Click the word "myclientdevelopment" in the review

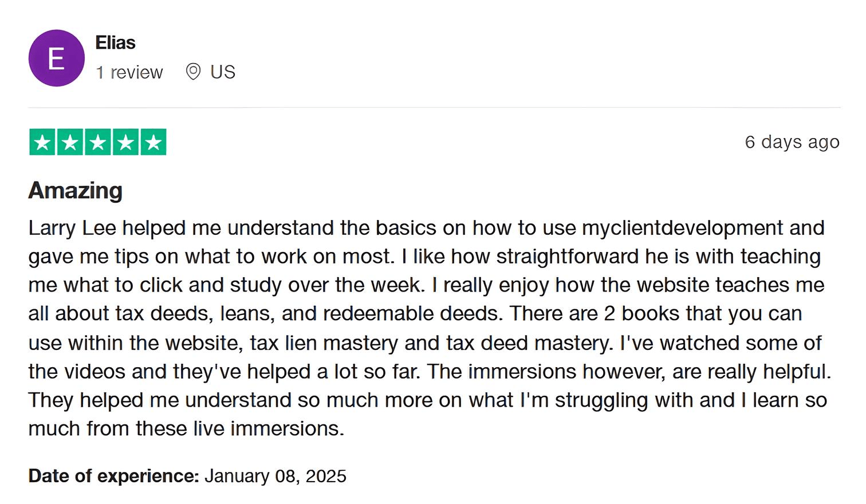point(682,228)
